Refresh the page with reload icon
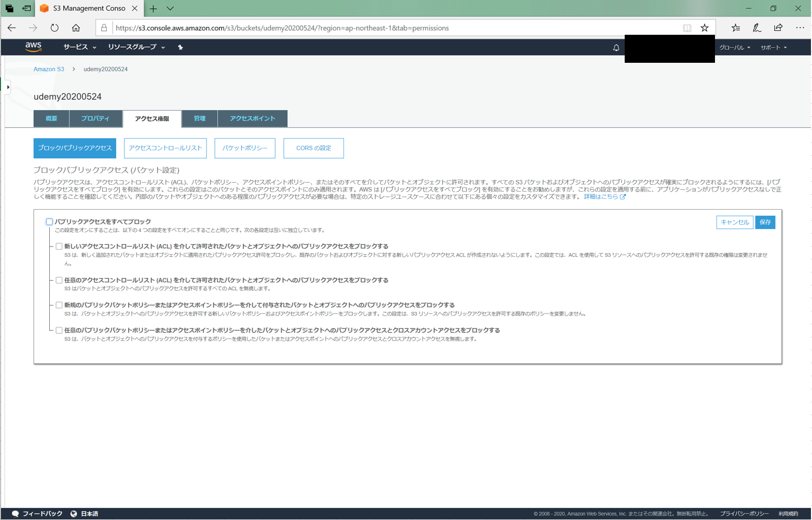Image resolution: width=812 pixels, height=520 pixels. tap(54, 28)
